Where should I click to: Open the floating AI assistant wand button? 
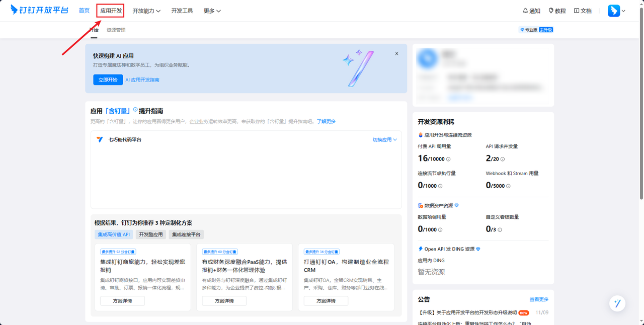(617, 303)
